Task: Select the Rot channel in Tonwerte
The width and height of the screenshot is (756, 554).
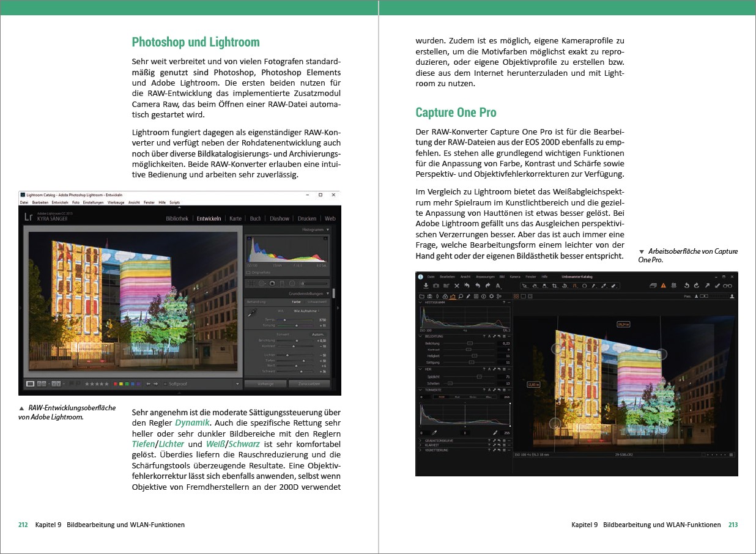Action: [456, 397]
